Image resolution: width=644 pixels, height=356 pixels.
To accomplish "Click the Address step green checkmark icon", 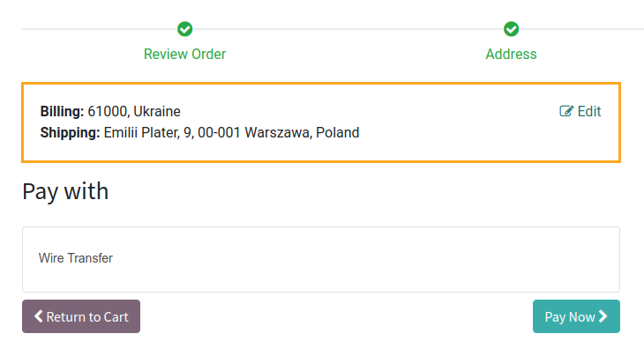I will [x=512, y=29].
